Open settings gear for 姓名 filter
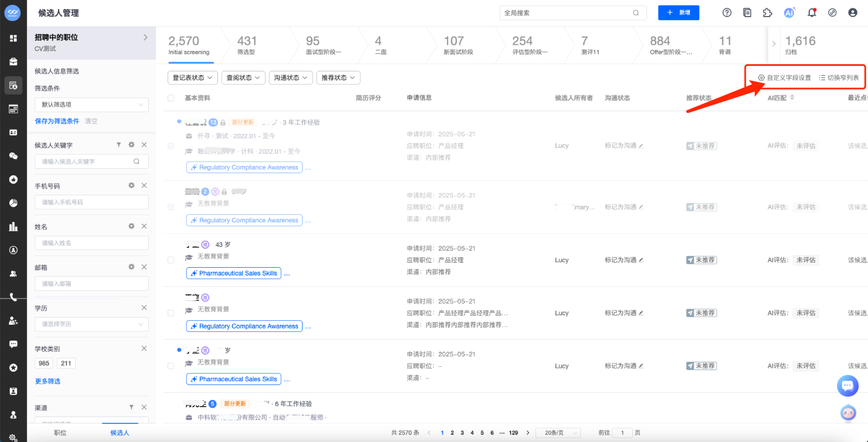 [131, 226]
